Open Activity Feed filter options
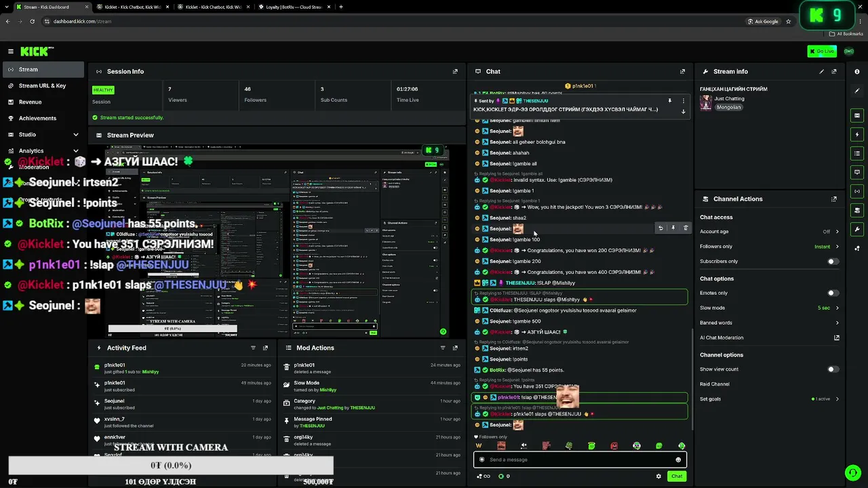Viewport: 868px width, 488px height. pos(253,348)
